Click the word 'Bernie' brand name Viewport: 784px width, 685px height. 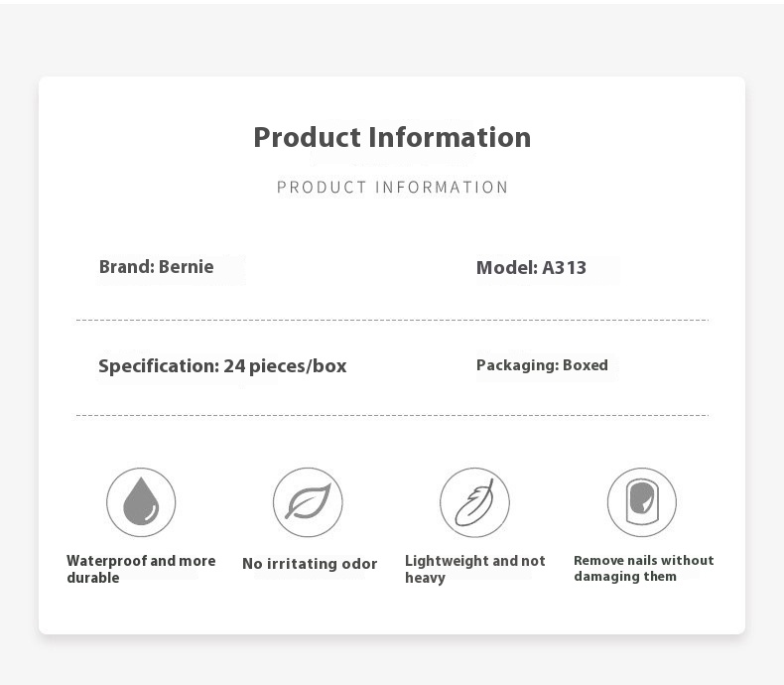(x=186, y=266)
